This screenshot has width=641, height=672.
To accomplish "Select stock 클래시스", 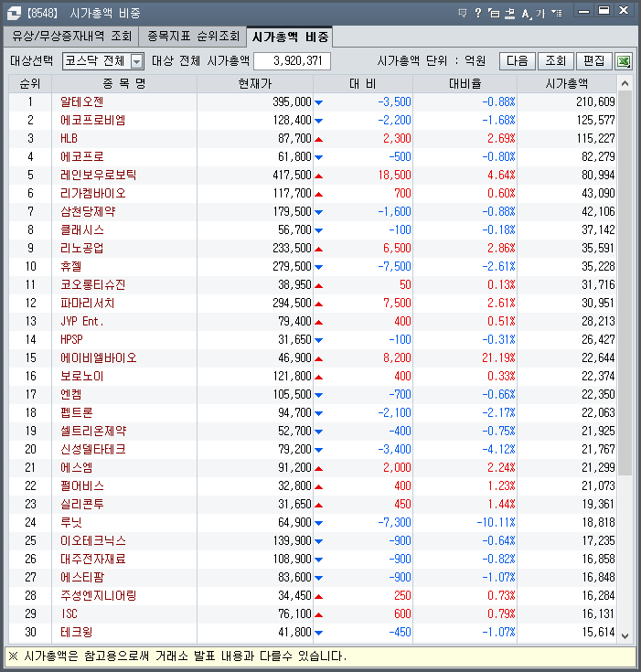I will (82, 229).
